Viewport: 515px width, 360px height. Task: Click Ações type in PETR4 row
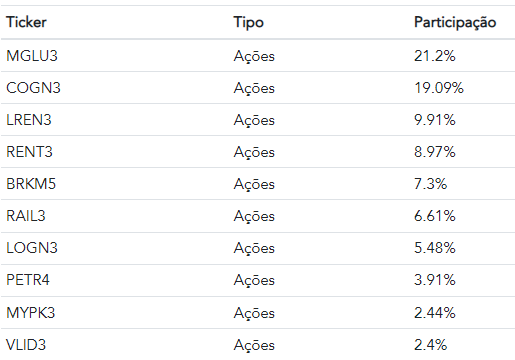[254, 280]
